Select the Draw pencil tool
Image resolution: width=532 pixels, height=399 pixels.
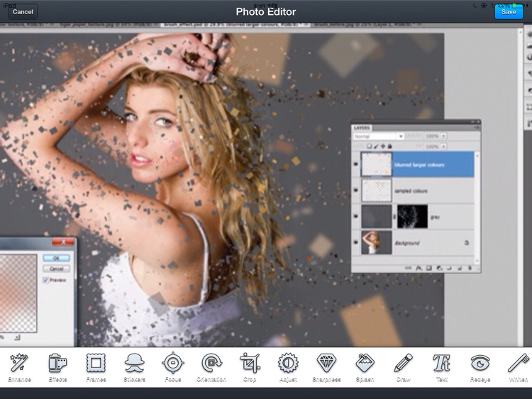point(404,368)
